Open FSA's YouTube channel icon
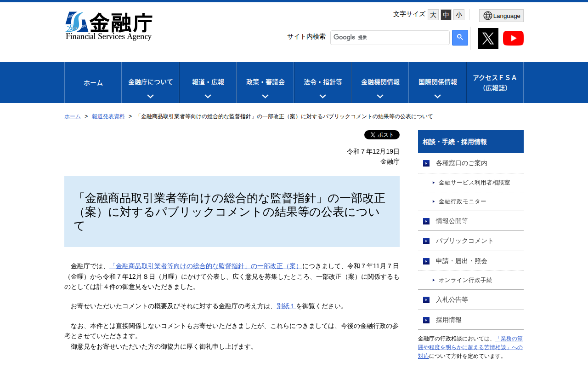 point(513,38)
